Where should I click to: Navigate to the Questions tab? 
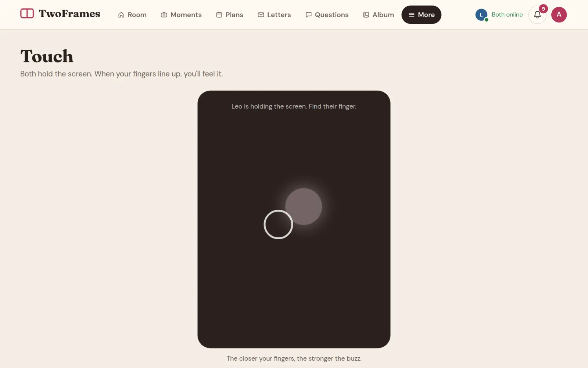pyautogui.click(x=327, y=15)
